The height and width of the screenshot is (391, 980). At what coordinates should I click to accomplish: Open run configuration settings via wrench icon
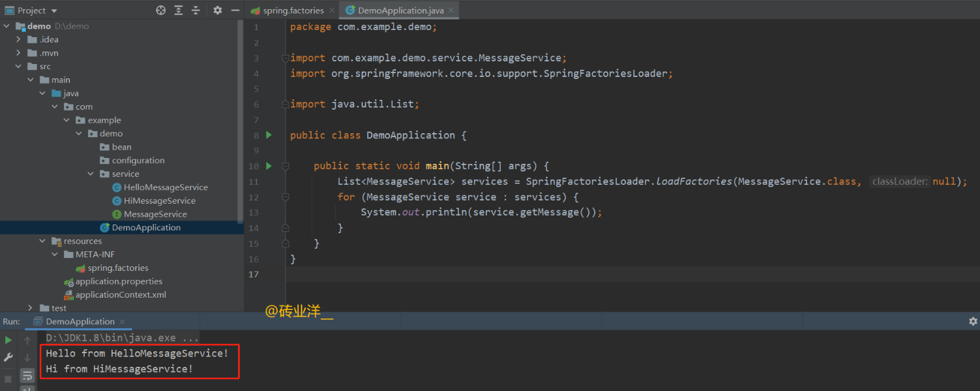8,358
